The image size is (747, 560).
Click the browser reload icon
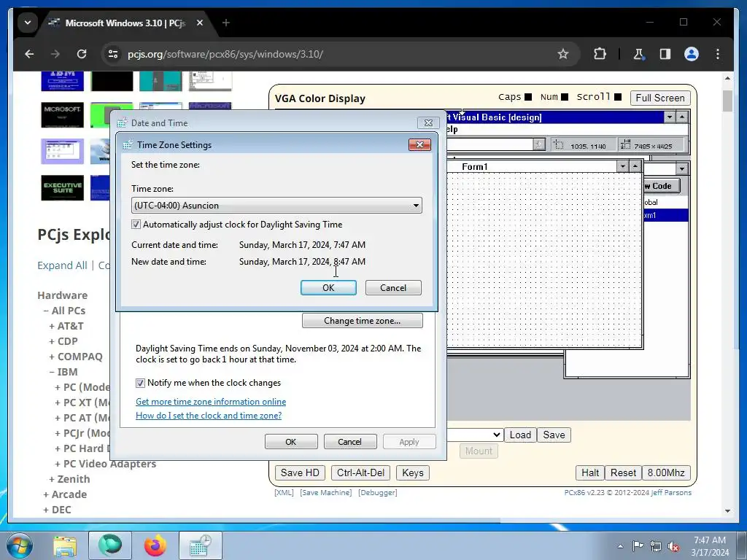tap(82, 54)
